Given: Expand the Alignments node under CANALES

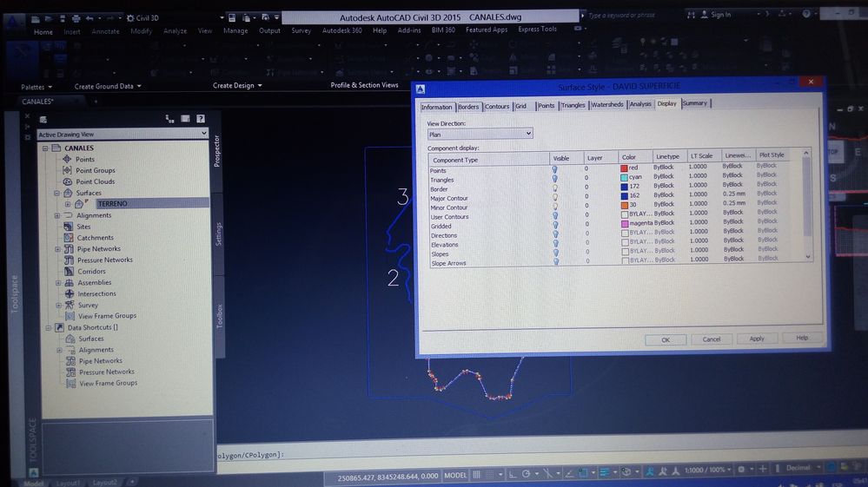Looking at the screenshot, I should tap(57, 215).
